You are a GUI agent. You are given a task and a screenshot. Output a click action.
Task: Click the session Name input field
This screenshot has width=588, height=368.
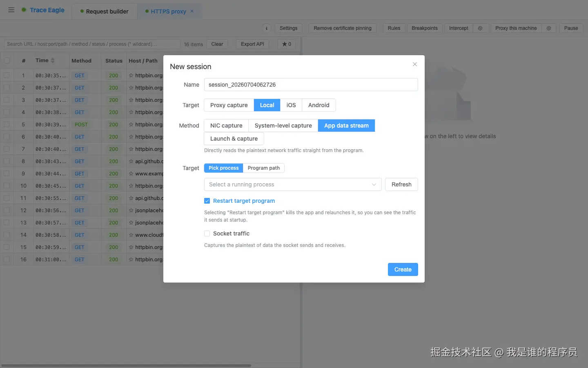[311, 85]
